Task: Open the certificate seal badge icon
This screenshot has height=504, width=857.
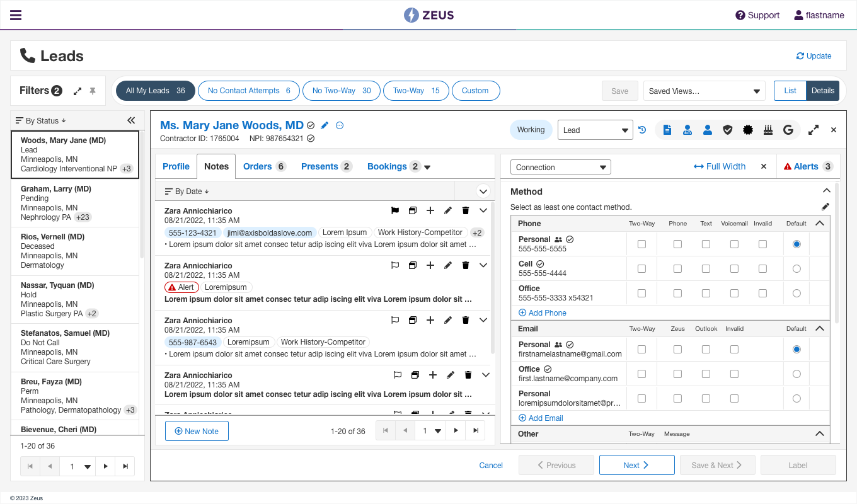Action: 748,130
